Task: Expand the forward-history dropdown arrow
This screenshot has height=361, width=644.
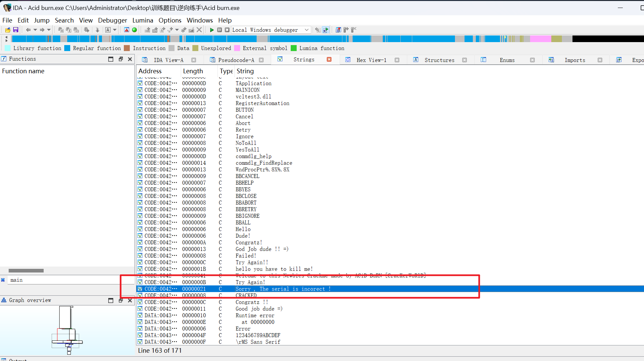Action: (x=49, y=30)
